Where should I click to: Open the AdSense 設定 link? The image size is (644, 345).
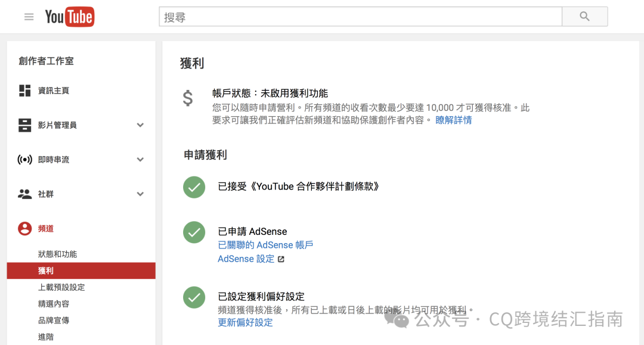(x=246, y=259)
